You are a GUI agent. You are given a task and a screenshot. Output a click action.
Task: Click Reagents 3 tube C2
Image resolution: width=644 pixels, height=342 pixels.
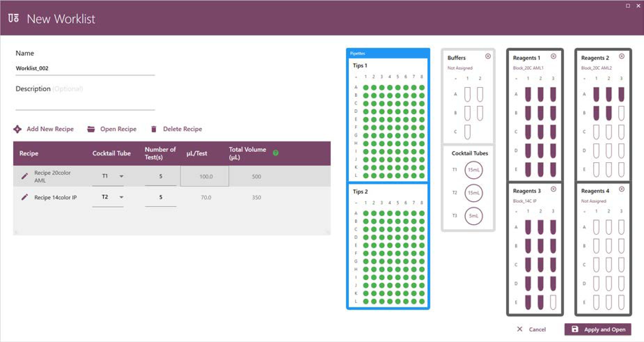541,265
